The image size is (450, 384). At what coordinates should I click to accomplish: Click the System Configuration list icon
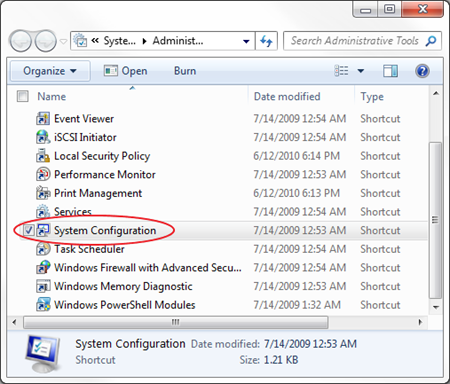43,230
